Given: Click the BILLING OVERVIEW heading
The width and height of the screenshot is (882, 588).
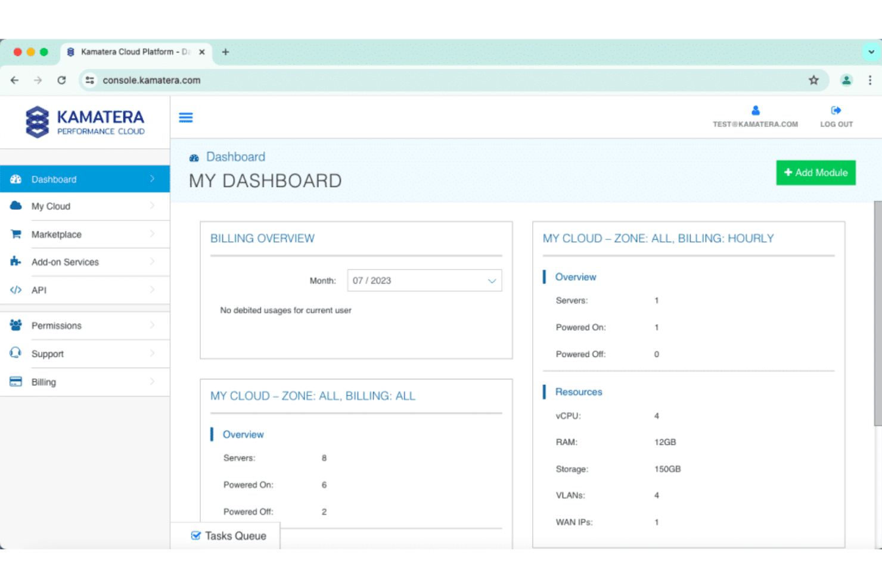Looking at the screenshot, I should pos(262,238).
